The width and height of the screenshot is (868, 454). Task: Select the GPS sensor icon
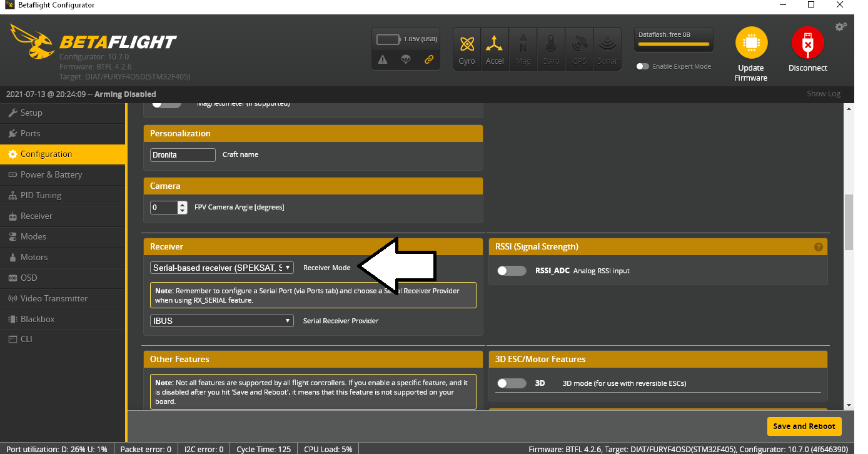[x=579, y=48]
